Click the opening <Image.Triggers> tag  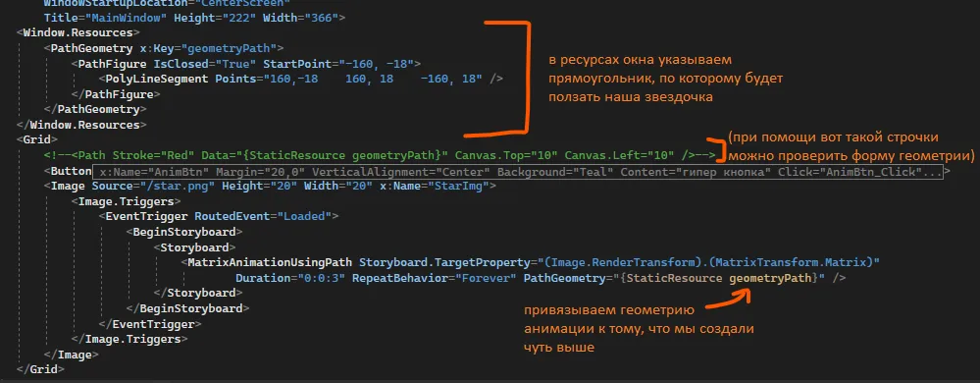[x=127, y=201]
